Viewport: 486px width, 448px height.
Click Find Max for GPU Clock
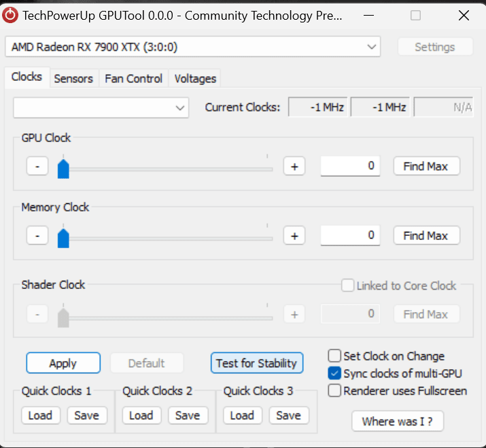(x=426, y=167)
